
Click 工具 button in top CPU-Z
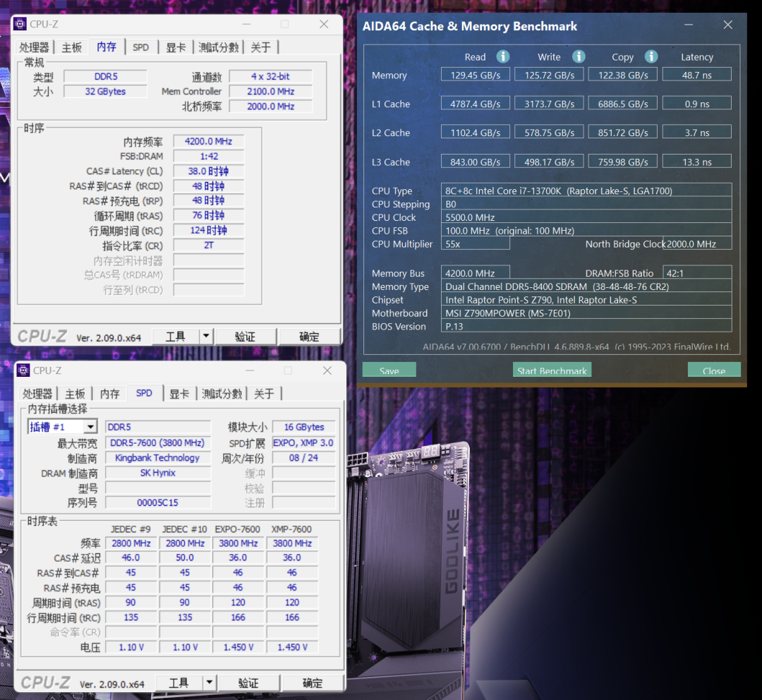coord(176,337)
